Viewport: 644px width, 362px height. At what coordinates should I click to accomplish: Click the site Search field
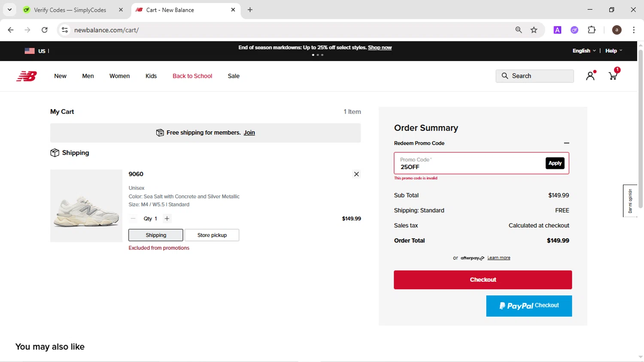pos(535,76)
